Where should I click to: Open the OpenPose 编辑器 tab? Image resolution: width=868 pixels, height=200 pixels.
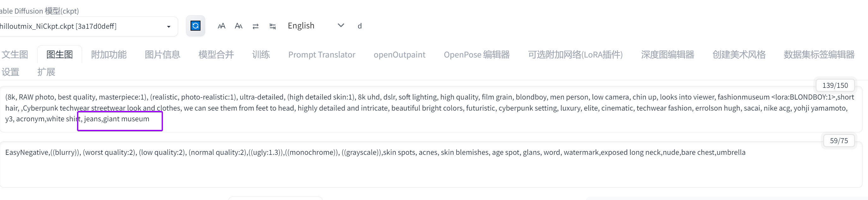tap(476, 54)
